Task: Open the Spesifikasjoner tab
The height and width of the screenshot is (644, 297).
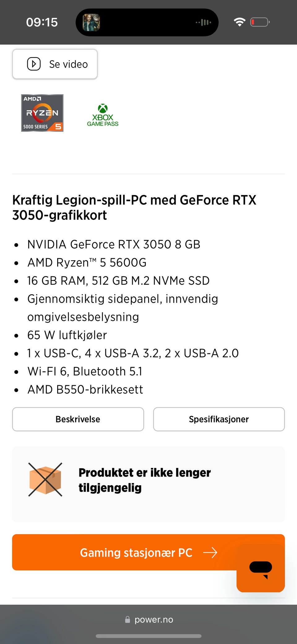Action: click(219, 419)
